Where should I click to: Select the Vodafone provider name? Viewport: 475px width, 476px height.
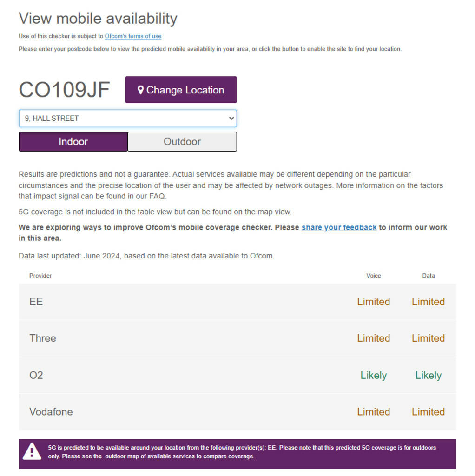[x=51, y=412]
